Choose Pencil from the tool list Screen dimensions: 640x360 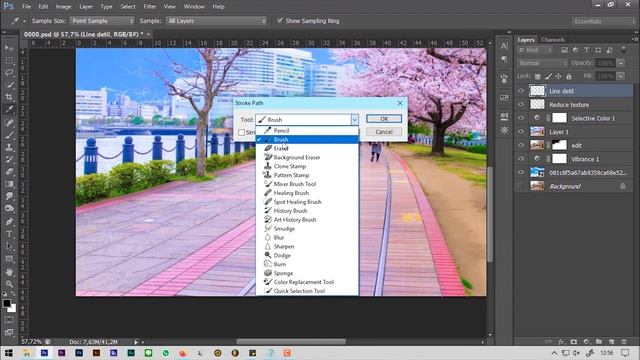coord(307,131)
